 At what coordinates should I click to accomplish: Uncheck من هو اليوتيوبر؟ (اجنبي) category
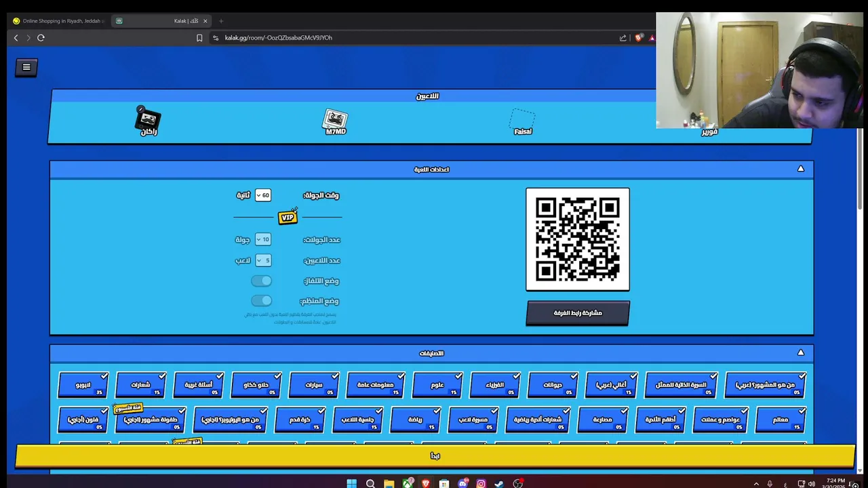coord(231,420)
